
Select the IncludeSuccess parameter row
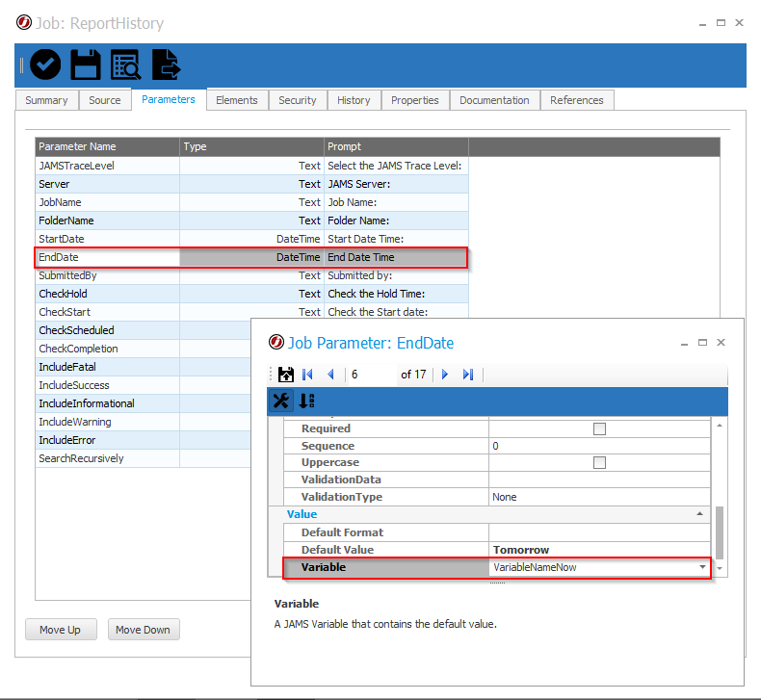point(143,385)
